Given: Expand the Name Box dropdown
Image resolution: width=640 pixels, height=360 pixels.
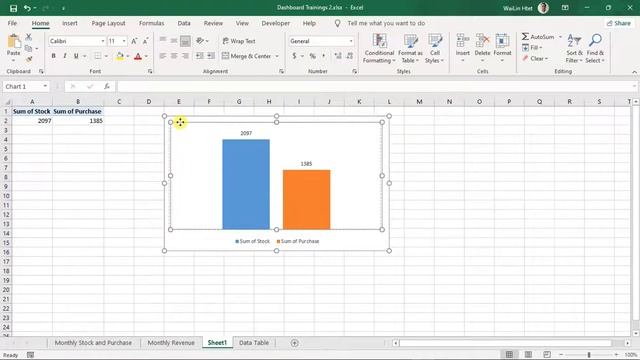Looking at the screenshot, I should coord(45,87).
